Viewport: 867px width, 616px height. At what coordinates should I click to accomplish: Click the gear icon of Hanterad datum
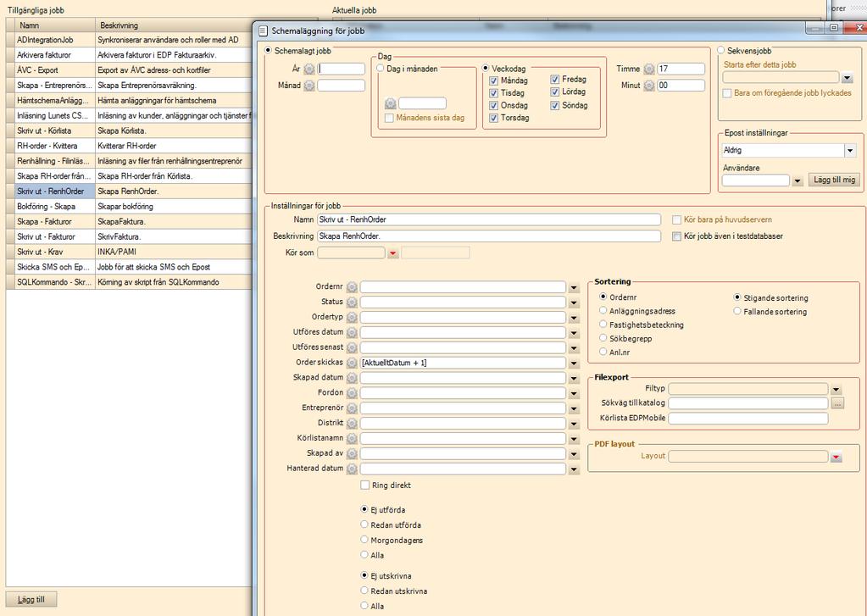point(352,469)
